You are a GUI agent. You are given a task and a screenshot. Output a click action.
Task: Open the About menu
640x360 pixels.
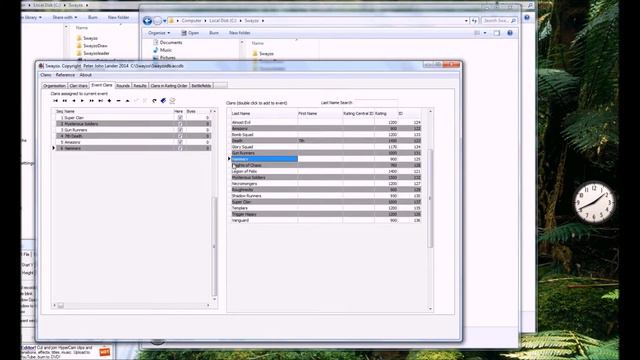[x=85, y=75]
